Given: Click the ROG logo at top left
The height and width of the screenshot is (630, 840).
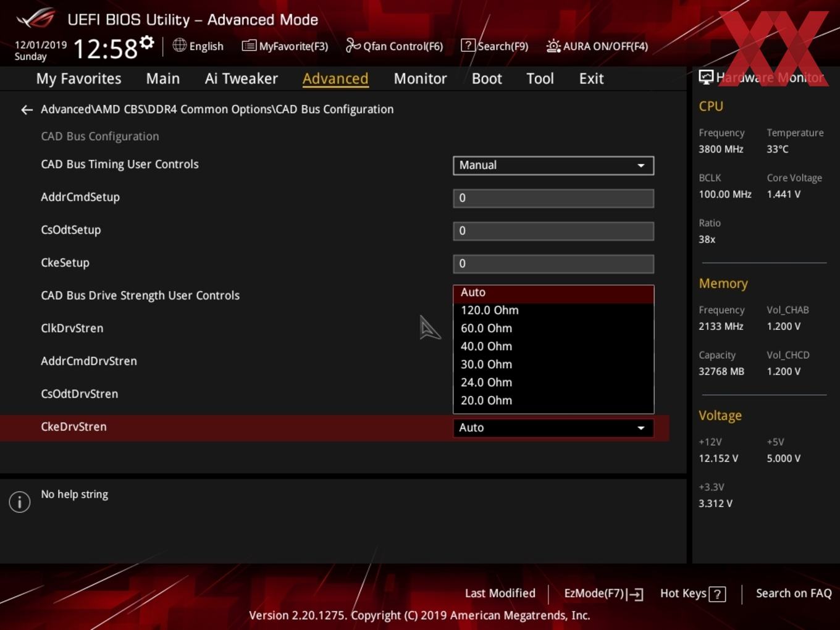Looking at the screenshot, I should pyautogui.click(x=36, y=19).
